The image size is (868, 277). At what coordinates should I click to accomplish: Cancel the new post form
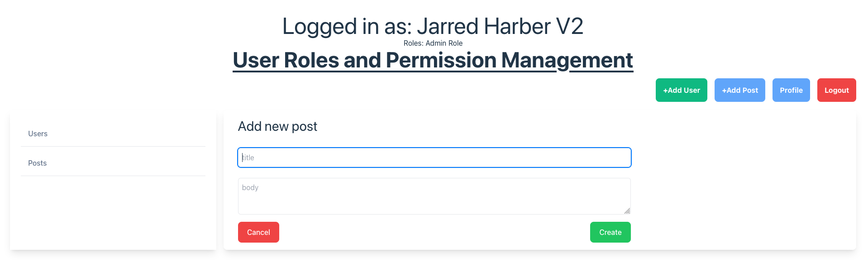(258, 232)
